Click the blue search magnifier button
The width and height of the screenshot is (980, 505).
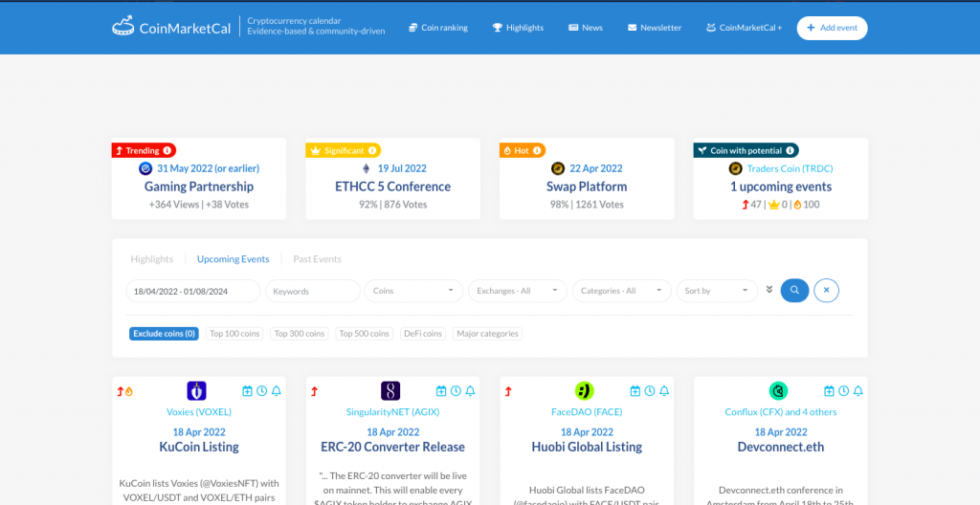tap(794, 291)
